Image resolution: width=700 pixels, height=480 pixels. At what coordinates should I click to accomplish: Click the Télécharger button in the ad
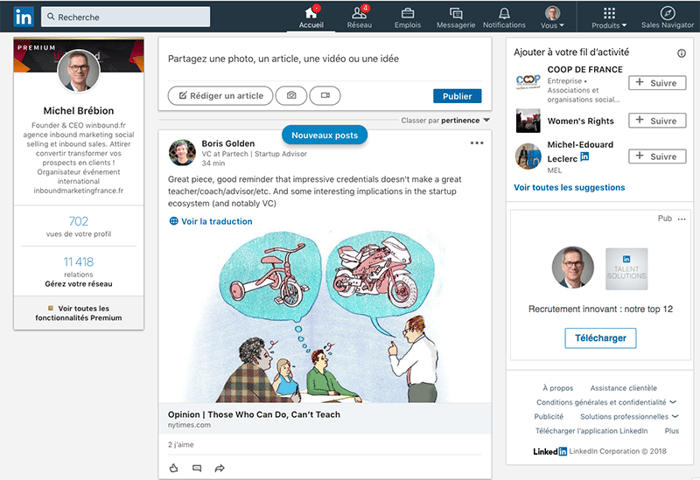pyautogui.click(x=600, y=338)
